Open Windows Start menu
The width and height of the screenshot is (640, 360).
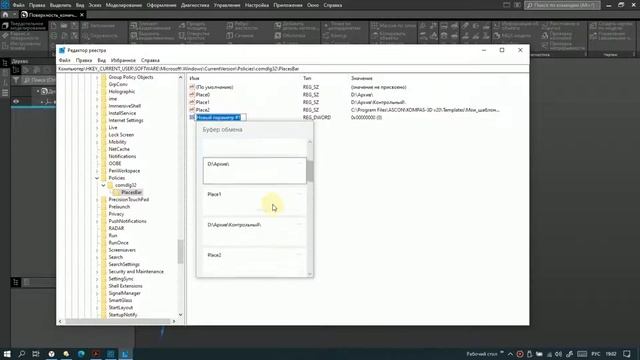coord(7,354)
